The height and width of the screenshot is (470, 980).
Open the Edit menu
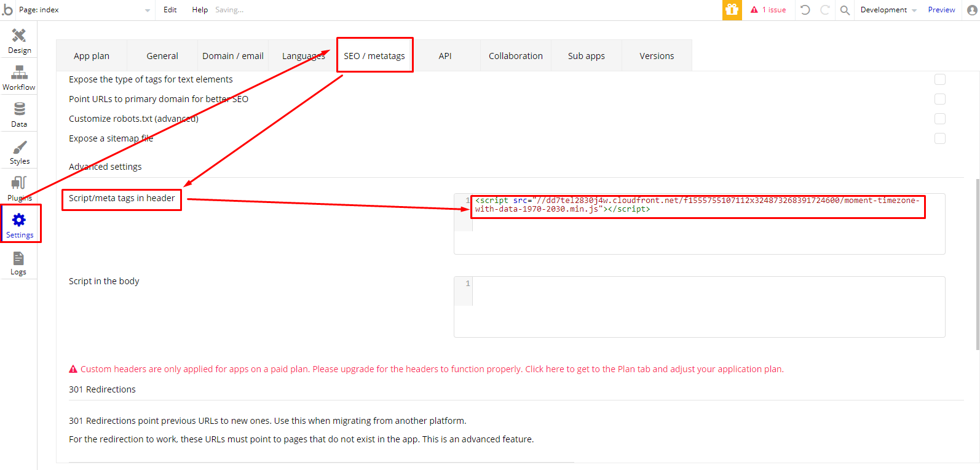point(170,10)
